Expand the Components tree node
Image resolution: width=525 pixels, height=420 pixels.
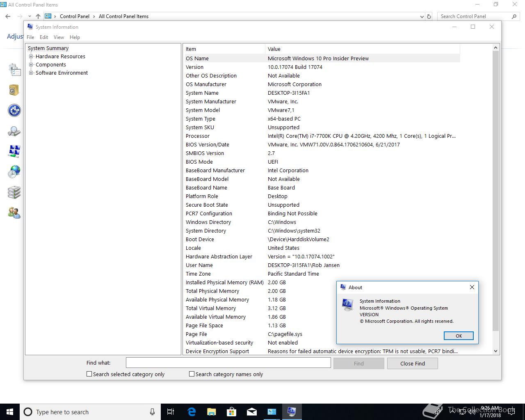point(31,65)
